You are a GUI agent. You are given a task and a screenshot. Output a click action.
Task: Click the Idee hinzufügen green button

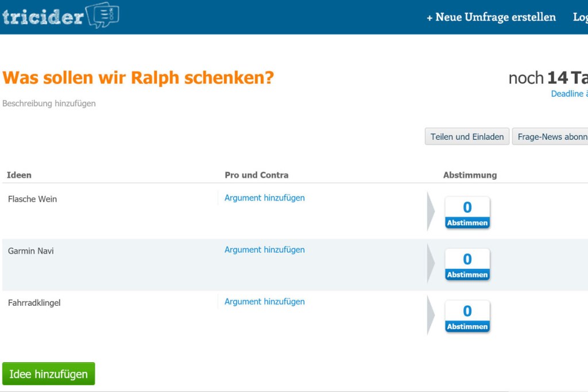49,374
